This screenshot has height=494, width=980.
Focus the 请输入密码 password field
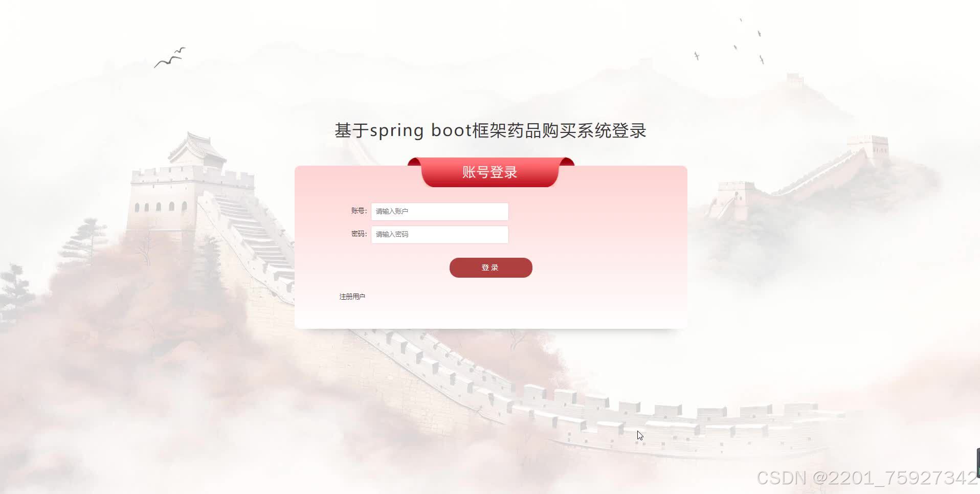click(439, 234)
